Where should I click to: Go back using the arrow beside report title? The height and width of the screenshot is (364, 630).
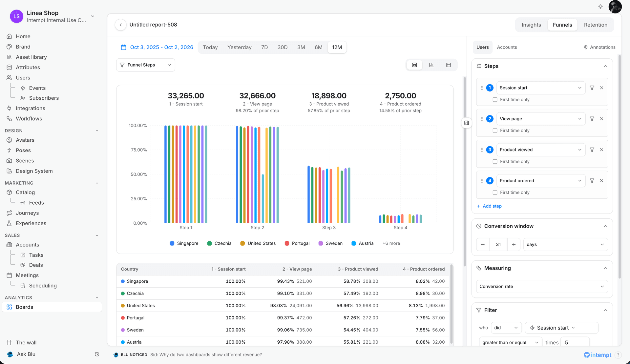(x=121, y=25)
